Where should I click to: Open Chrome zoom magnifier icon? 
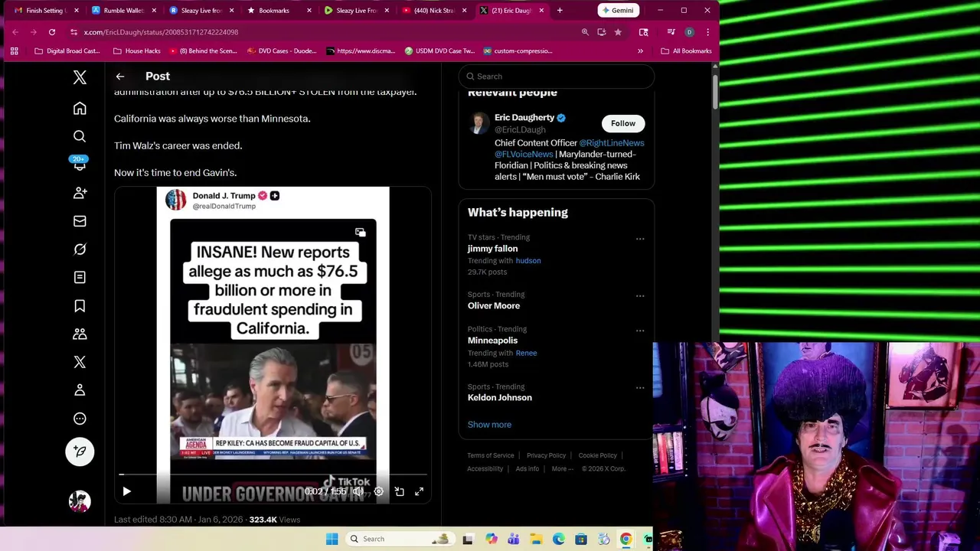585,32
